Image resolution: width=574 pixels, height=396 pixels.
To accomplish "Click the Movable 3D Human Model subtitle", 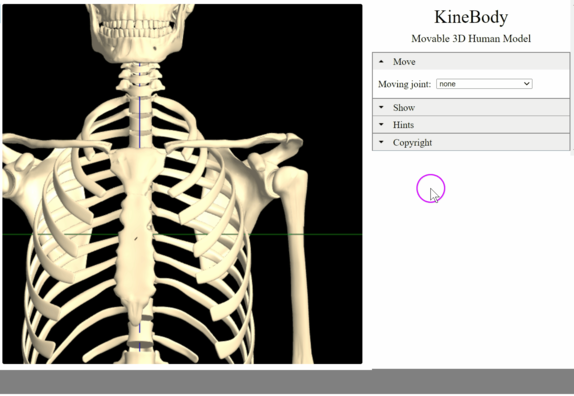I will [x=471, y=38].
